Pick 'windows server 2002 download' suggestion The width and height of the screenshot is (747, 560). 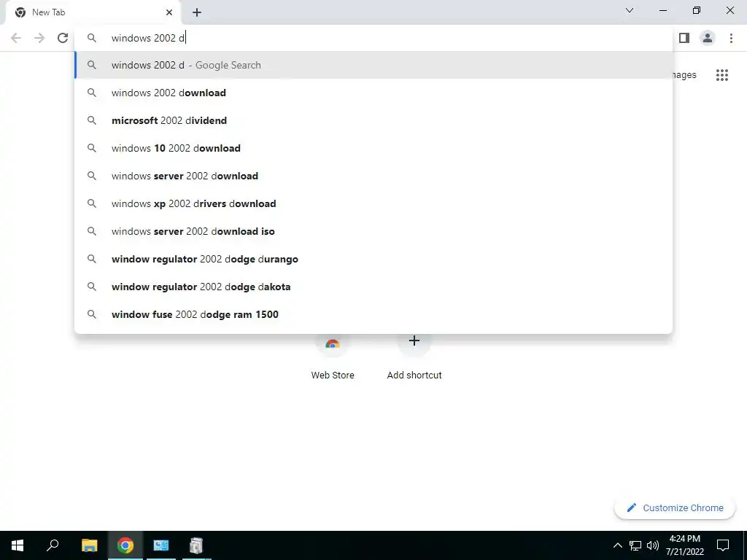(x=373, y=176)
